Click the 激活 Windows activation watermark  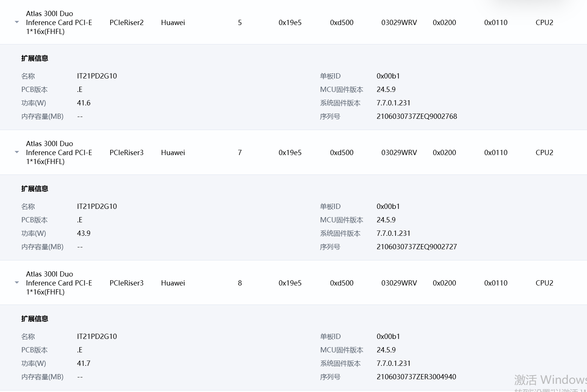coord(550,380)
